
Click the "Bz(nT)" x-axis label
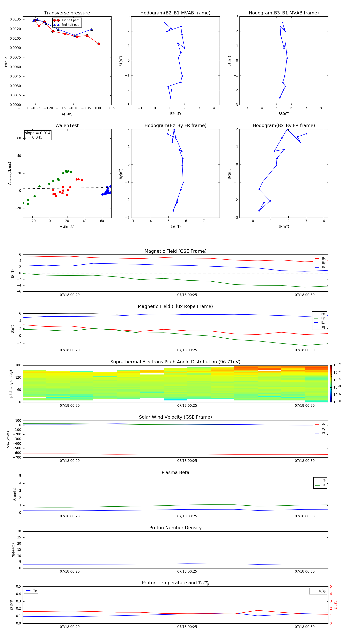click(175, 227)
